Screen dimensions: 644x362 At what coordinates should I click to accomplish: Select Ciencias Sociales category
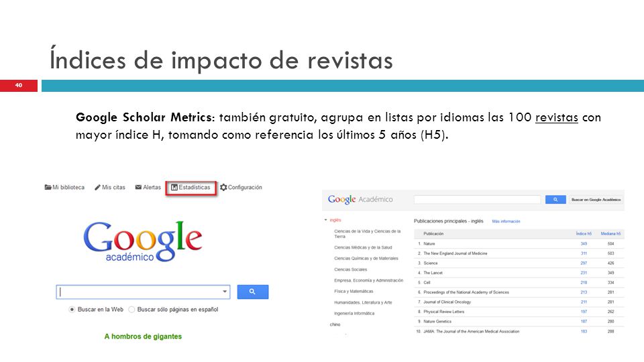pos(350,269)
